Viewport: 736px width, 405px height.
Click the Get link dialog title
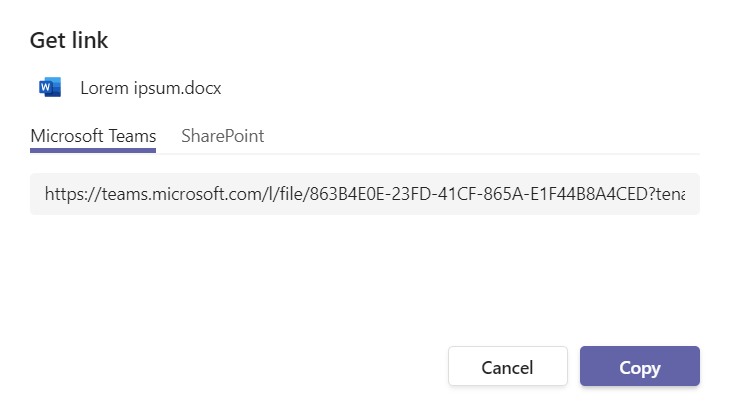pos(69,41)
